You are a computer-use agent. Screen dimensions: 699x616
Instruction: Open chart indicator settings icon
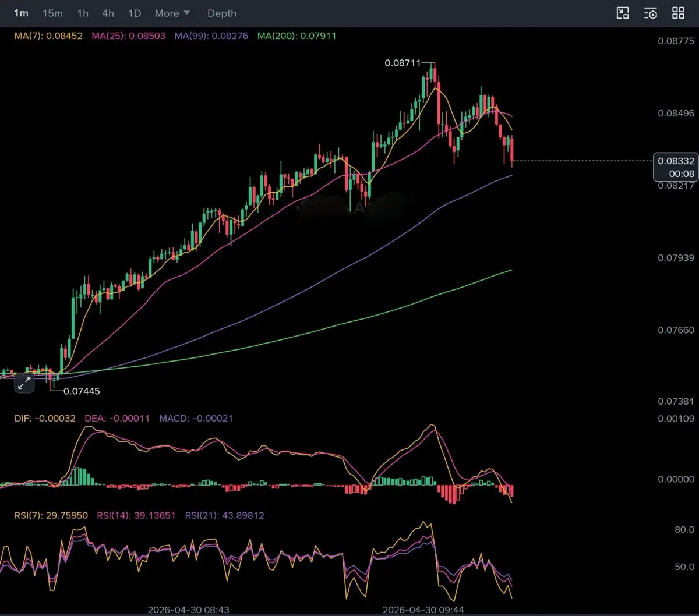coord(651,13)
